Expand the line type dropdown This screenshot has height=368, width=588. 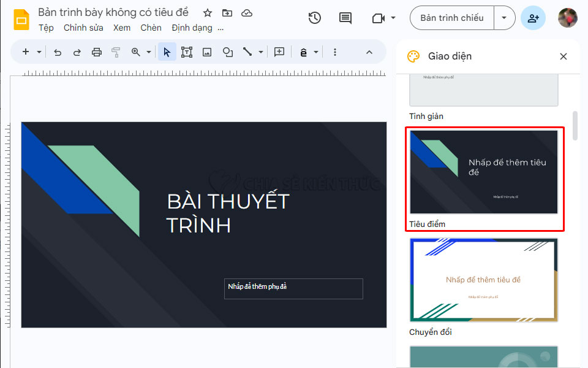click(x=261, y=52)
